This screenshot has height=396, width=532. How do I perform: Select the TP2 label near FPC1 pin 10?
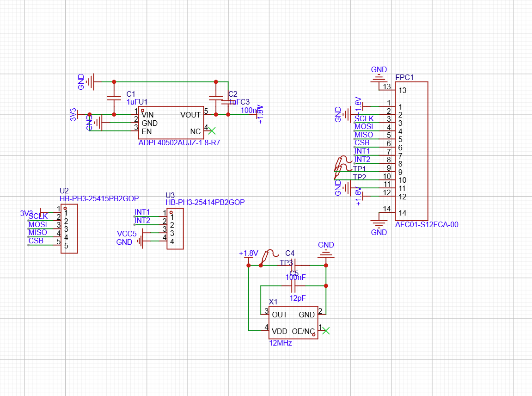[x=360, y=177]
